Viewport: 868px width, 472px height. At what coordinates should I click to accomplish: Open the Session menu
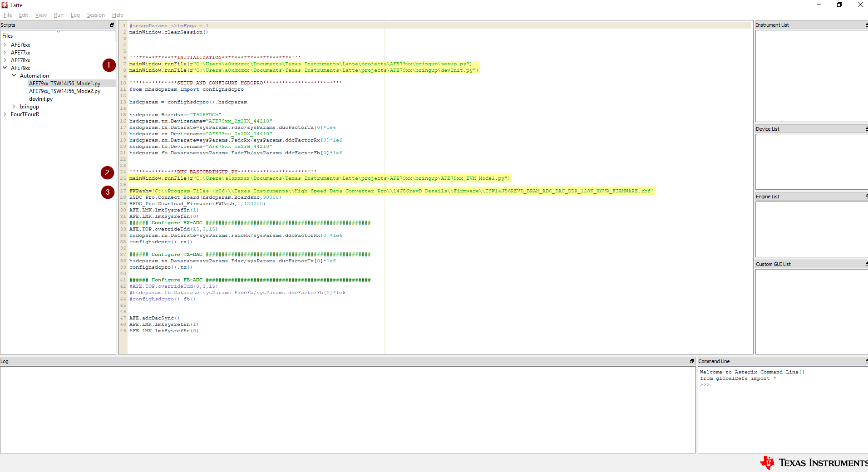click(x=96, y=15)
